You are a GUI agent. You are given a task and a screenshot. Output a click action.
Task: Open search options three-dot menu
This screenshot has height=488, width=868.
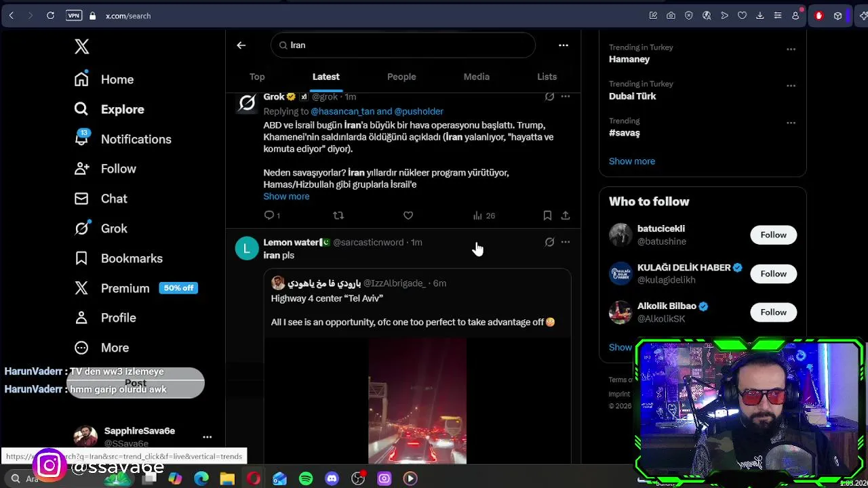click(x=563, y=45)
